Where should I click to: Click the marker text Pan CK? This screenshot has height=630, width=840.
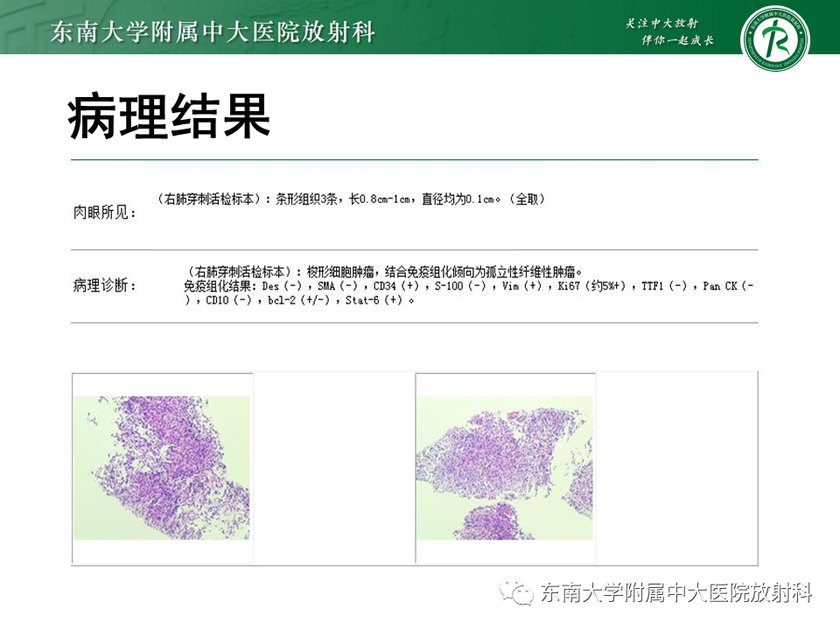point(720,286)
